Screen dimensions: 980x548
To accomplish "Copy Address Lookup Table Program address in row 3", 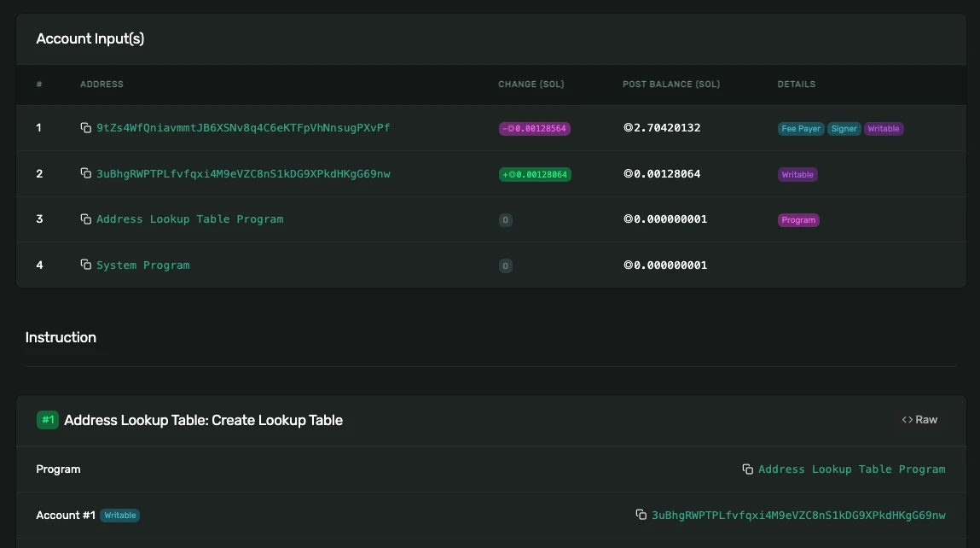I will [x=85, y=219].
